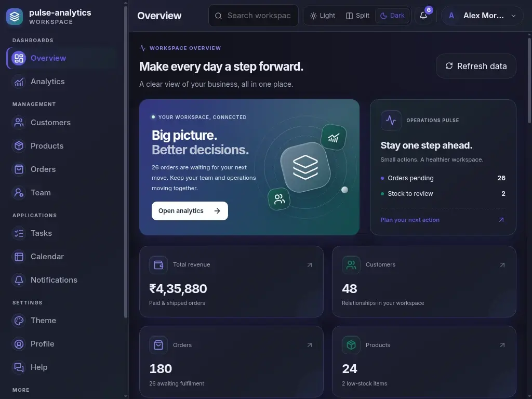Focus the Search workspace input field

coord(254,16)
